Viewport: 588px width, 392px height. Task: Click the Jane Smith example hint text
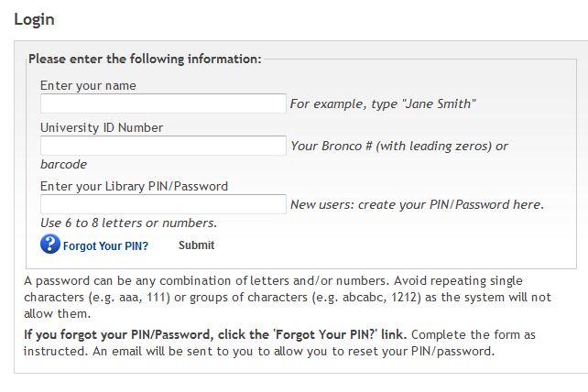coord(383,103)
